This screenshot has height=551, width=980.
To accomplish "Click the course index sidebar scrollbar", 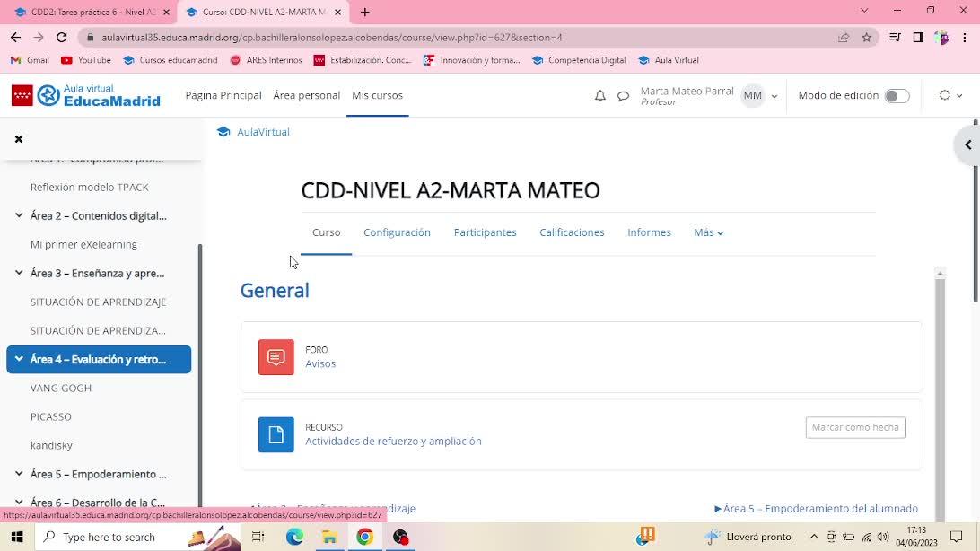I will [x=200, y=375].
